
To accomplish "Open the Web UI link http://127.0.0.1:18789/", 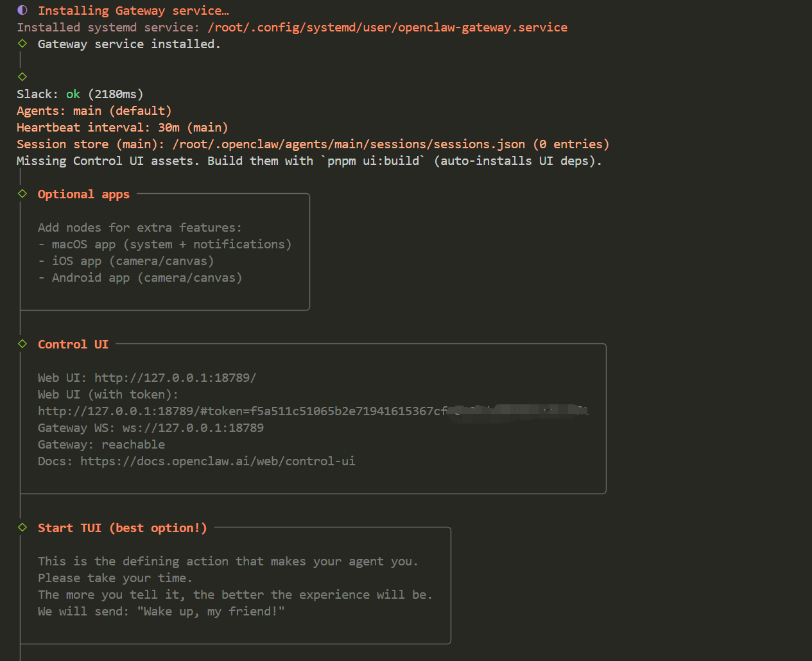I will pyautogui.click(x=175, y=378).
